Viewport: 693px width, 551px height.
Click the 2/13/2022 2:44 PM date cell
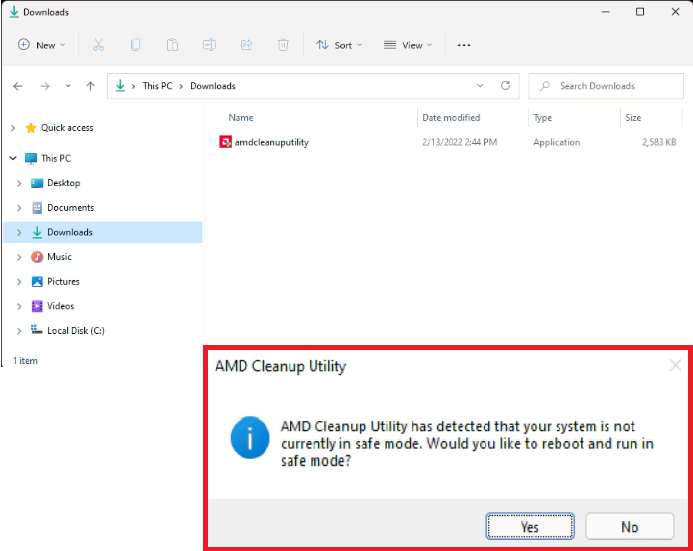459,142
